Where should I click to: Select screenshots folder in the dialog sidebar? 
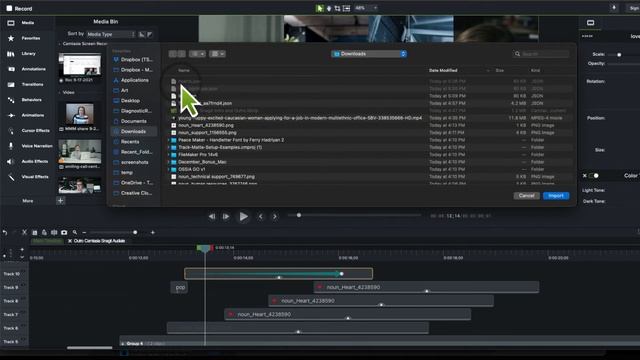click(x=131, y=162)
